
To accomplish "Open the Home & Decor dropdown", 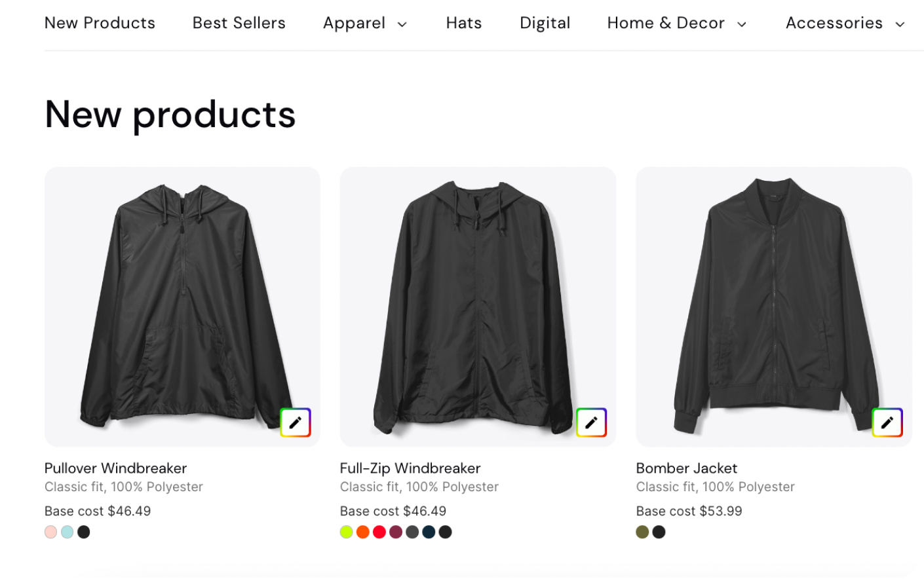I will point(676,23).
